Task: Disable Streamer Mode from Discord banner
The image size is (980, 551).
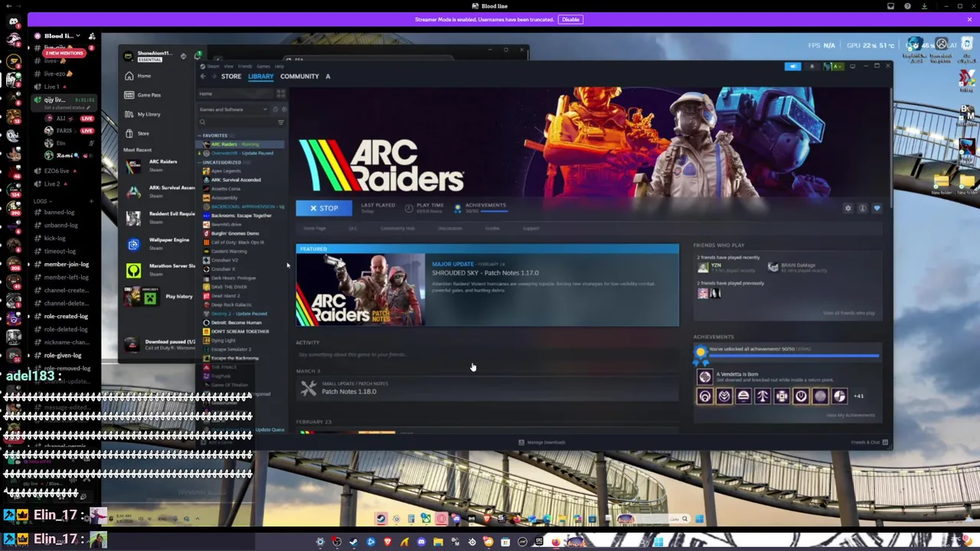Action: 570,20
